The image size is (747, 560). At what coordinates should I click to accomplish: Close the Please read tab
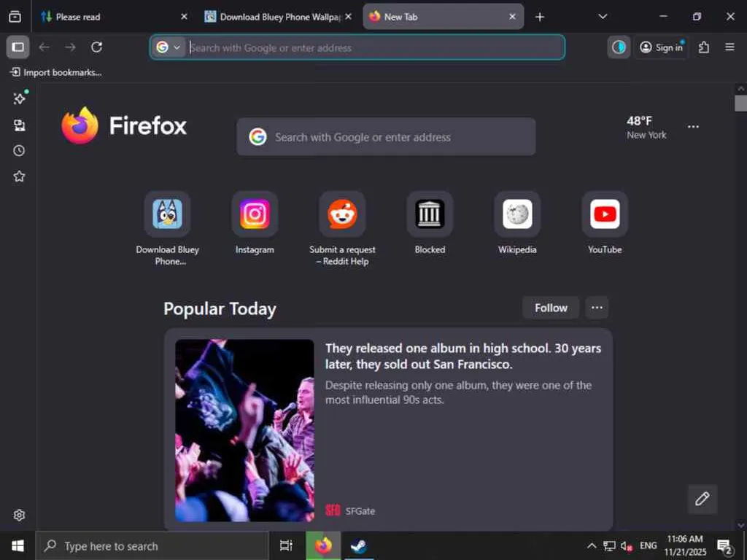tap(184, 17)
